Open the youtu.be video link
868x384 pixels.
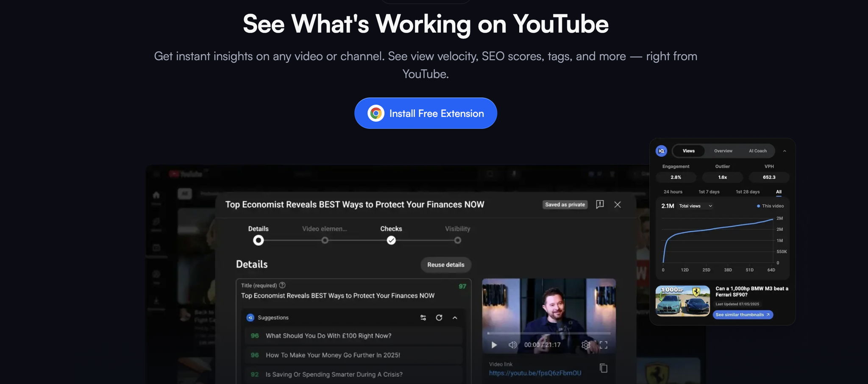[535, 373]
